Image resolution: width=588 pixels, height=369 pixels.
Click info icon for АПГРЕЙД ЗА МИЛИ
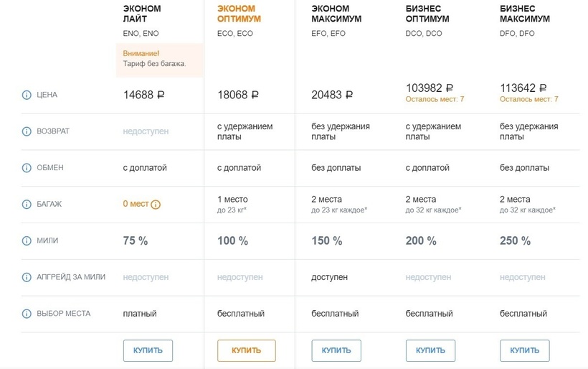tap(27, 277)
